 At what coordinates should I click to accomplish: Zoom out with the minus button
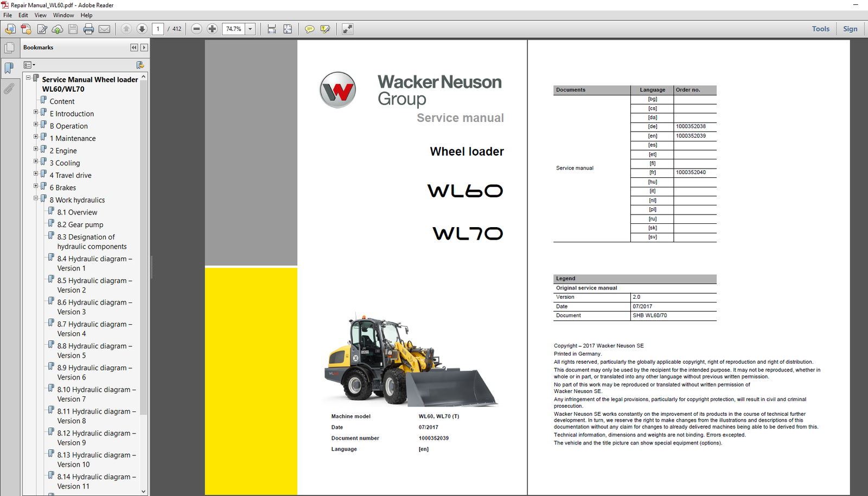tap(196, 29)
